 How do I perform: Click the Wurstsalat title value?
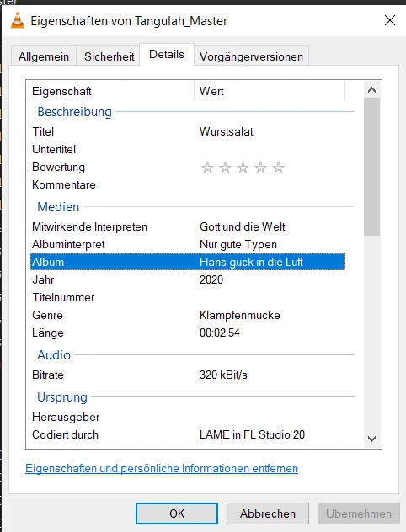click(x=227, y=131)
